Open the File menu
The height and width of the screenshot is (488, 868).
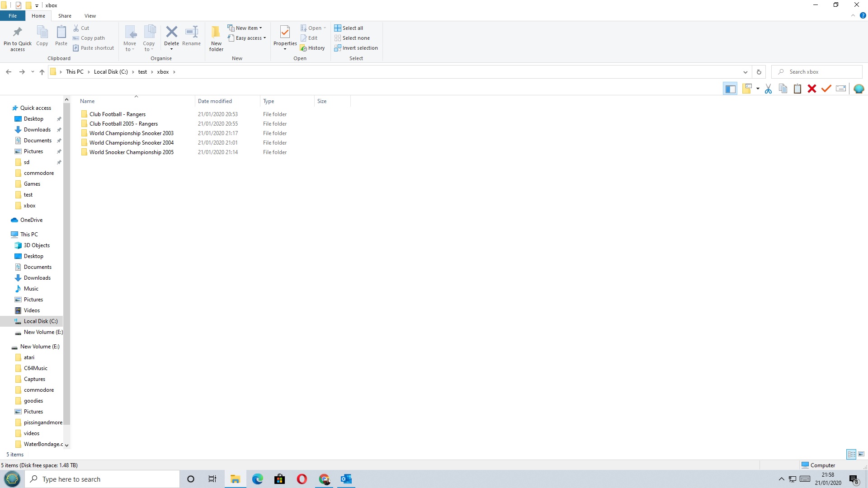pyautogui.click(x=13, y=16)
